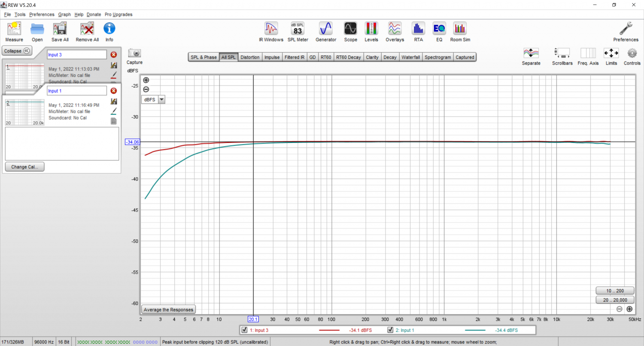This screenshot has height=346, width=644.
Task: Open Input 1 notes page icon
Action: (x=114, y=121)
